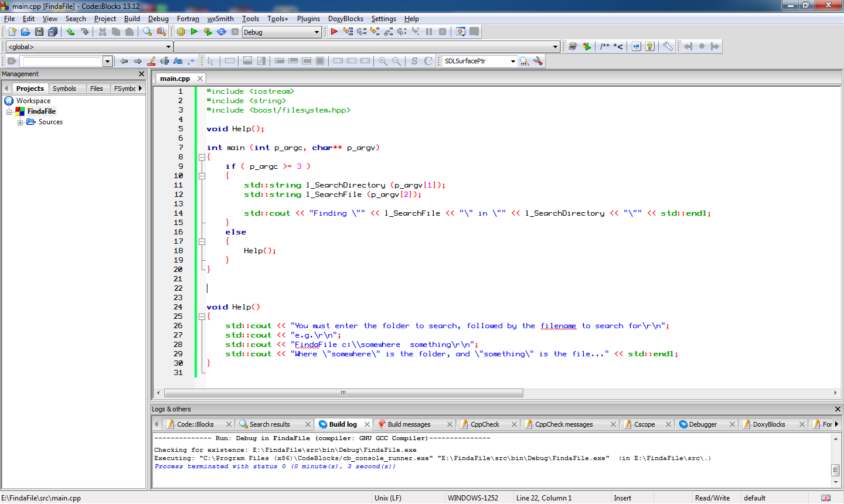The image size is (844, 504).
Task: Create a new file with the New toolbar icon
Action: click(12, 32)
